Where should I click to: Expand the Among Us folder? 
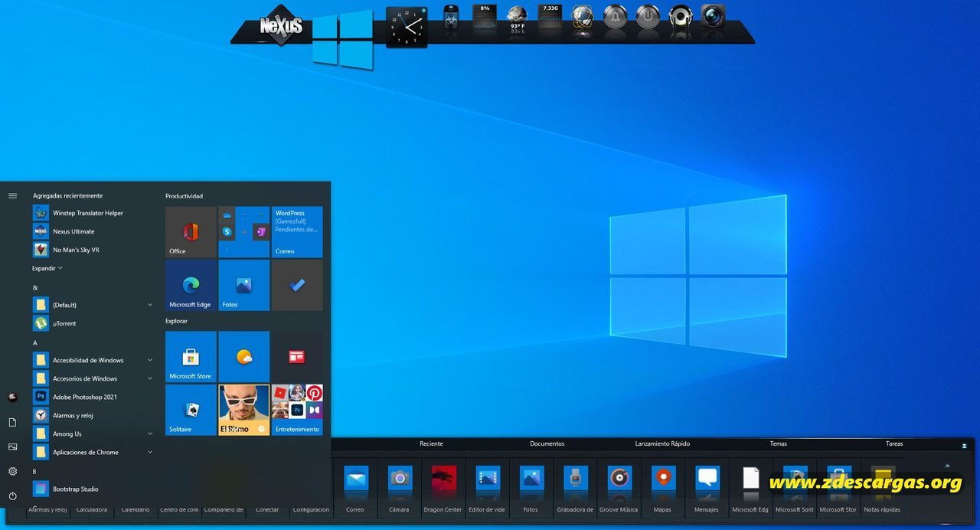click(150, 433)
